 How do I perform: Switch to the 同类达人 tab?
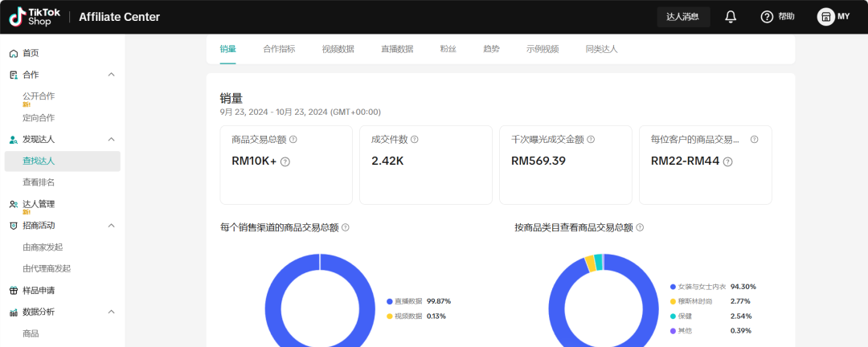tap(602, 49)
